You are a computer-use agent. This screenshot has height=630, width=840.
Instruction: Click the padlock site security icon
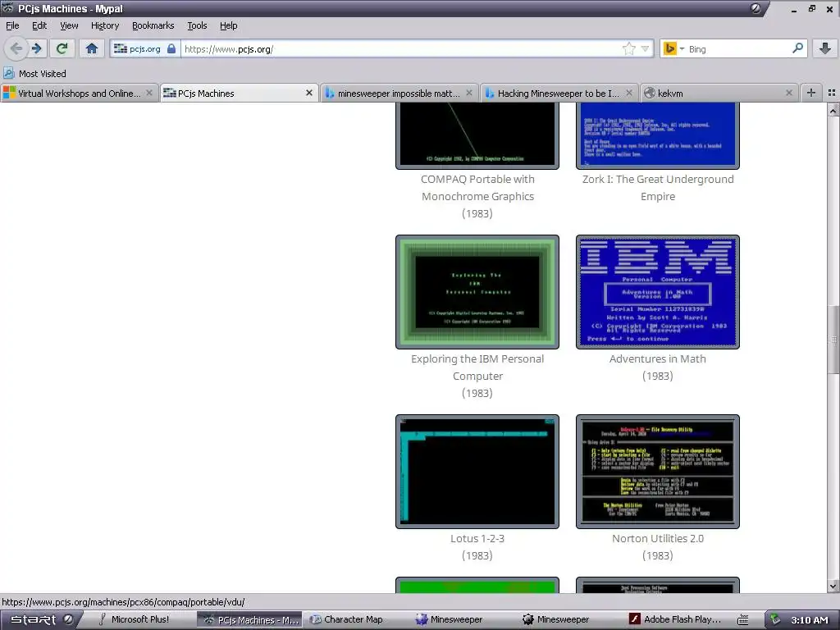click(171, 48)
